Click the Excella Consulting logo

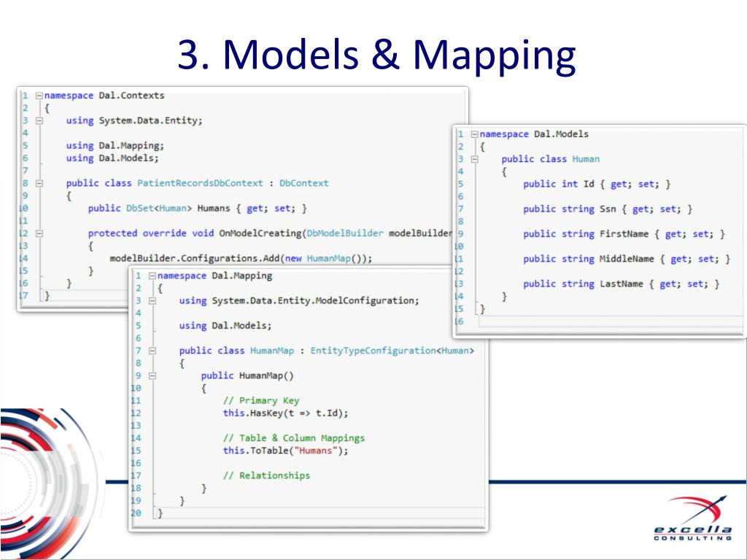click(693, 518)
